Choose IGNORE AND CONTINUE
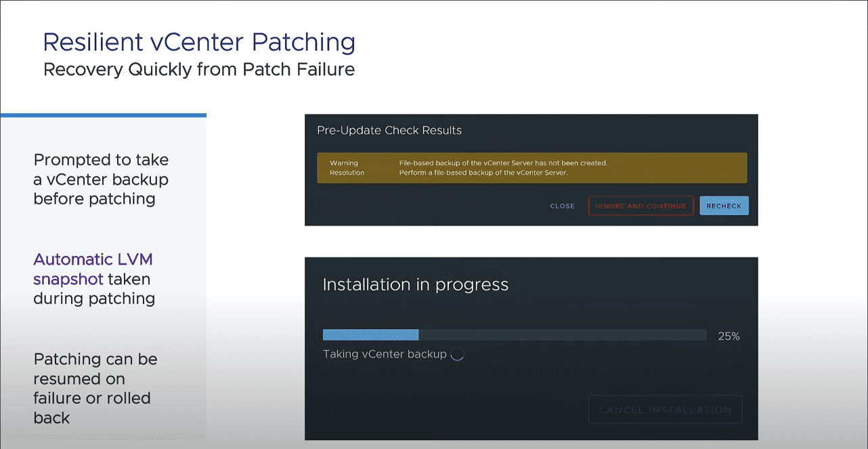This screenshot has height=449, width=868. (641, 206)
